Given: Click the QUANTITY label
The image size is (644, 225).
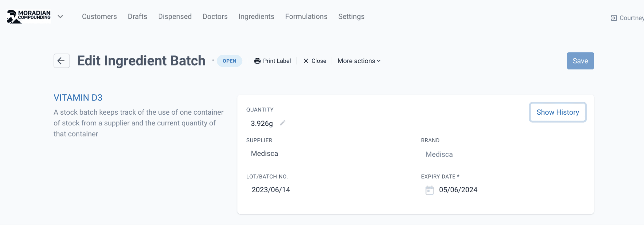Looking at the screenshot, I should pos(260,110).
